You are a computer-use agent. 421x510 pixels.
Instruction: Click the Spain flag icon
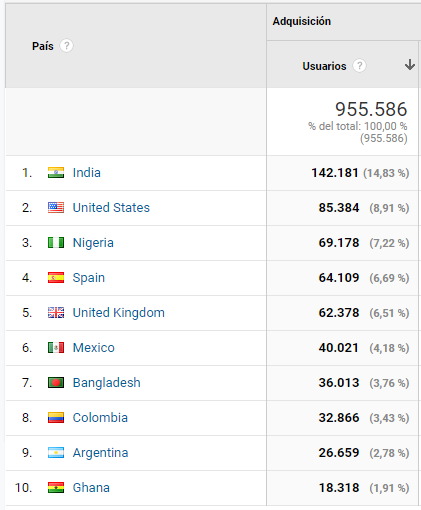[x=56, y=278]
